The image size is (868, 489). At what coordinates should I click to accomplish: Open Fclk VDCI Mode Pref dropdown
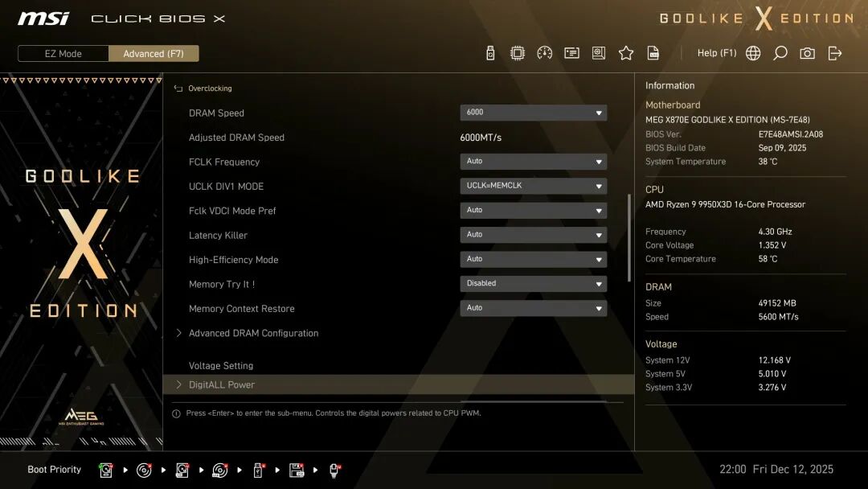(533, 210)
